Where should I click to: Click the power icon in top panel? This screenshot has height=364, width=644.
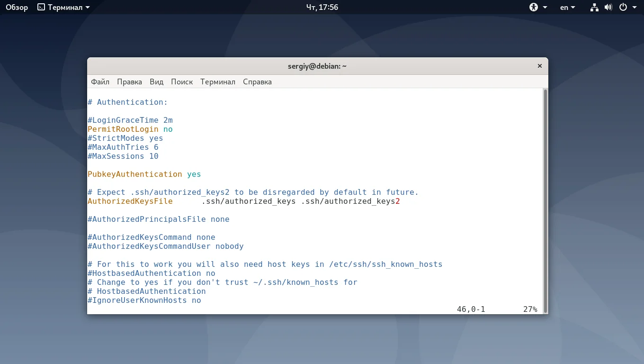[x=623, y=7]
